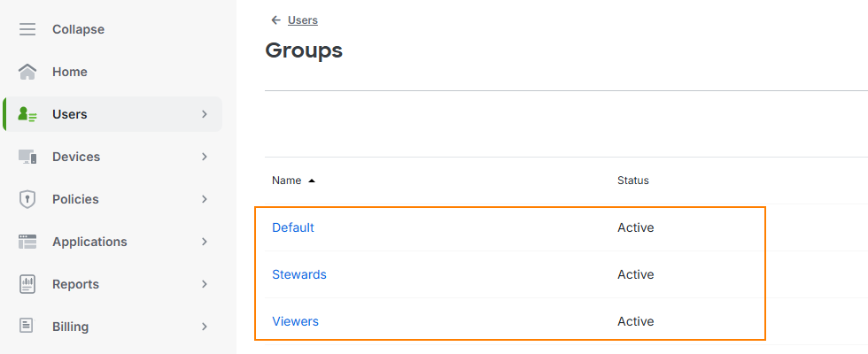Click the Groups page heading
868x354 pixels.
point(304,51)
